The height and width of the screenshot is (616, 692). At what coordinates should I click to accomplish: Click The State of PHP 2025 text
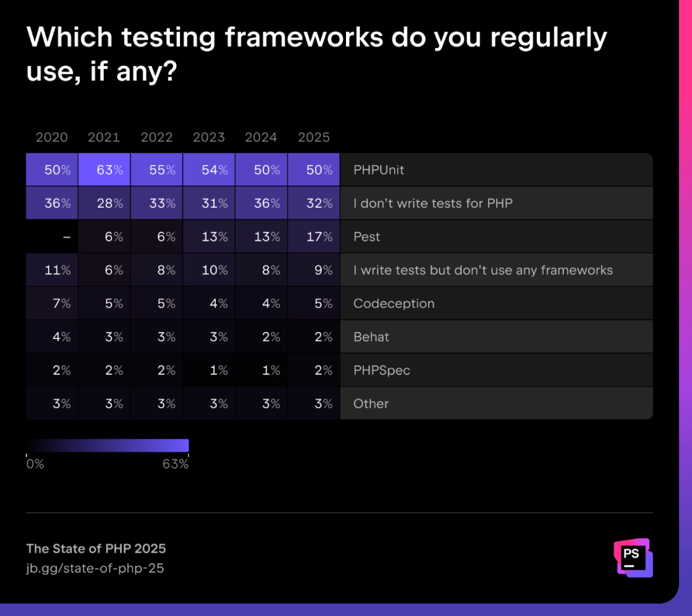95,549
